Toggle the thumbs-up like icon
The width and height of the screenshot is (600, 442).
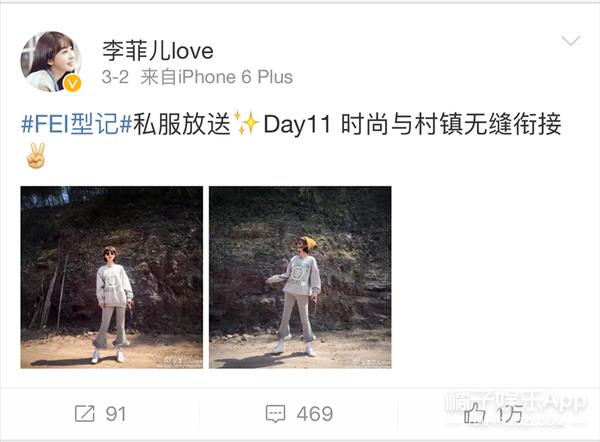[x=475, y=413]
